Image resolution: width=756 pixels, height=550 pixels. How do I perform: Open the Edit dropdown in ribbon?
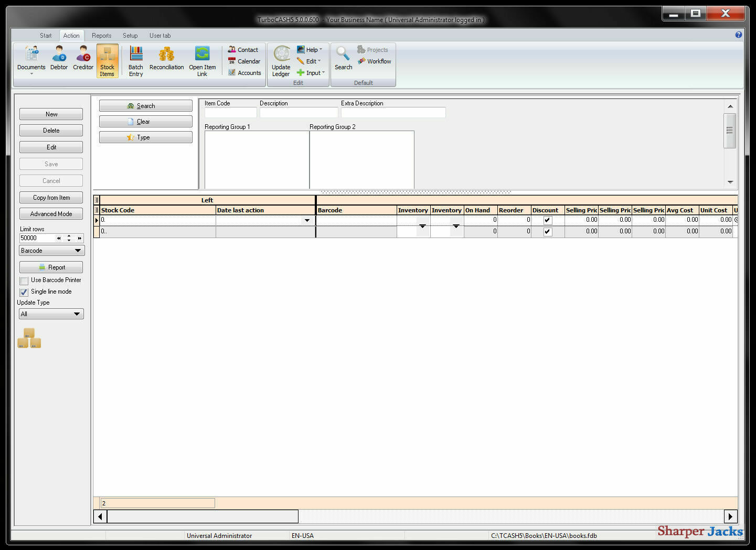point(309,61)
